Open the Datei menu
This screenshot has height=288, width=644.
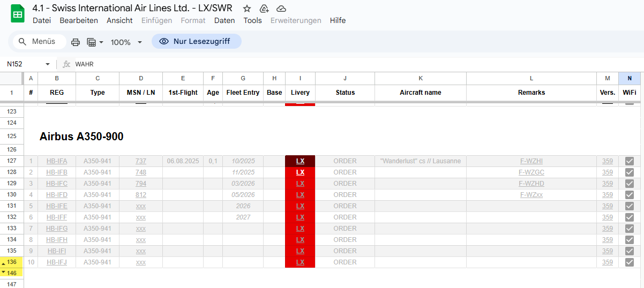[42, 20]
